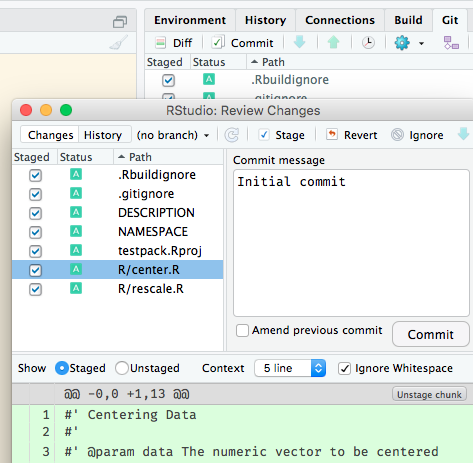Unstage .gitignore in Review Changes list
The height and width of the screenshot is (463, 473).
click(x=35, y=194)
